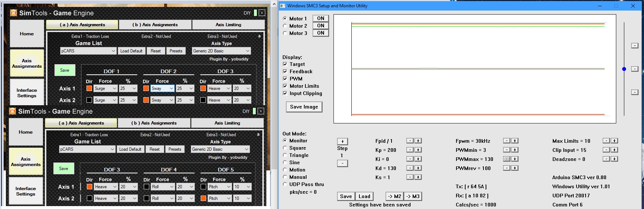Open Interface Settings in upper window
644x209 pixels.
coord(27,92)
